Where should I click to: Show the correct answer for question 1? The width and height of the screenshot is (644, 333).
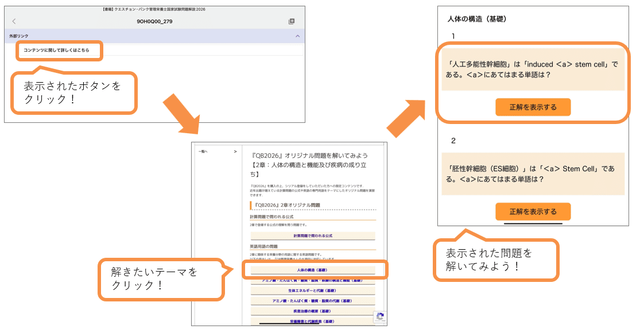533,107
